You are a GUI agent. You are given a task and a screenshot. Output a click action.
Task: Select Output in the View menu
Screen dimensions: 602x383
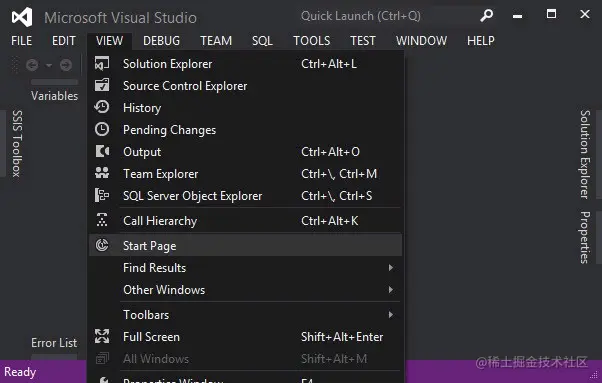point(245,152)
